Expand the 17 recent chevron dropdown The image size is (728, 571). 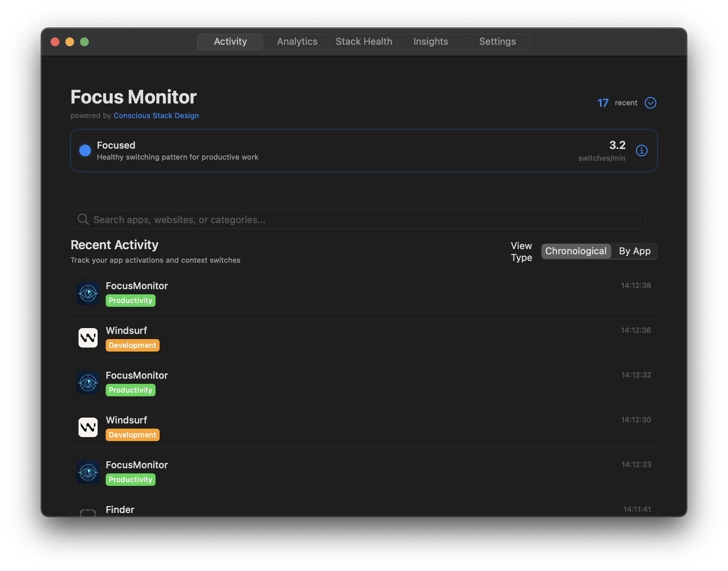(650, 103)
